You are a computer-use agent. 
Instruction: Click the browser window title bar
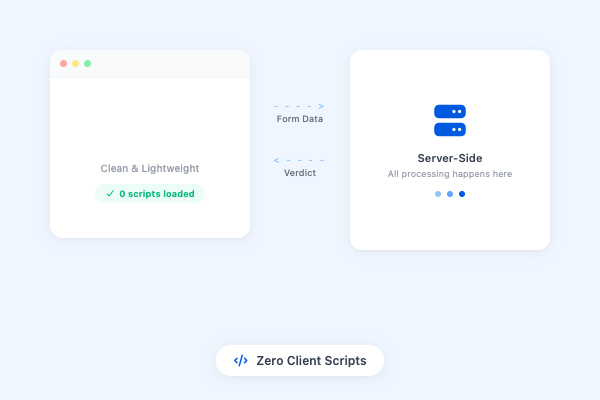click(x=170, y=63)
